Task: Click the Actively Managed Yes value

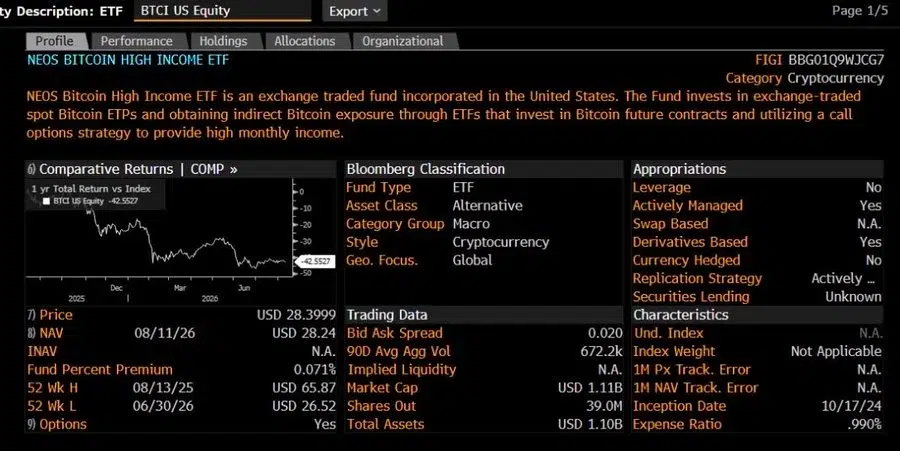Action: [871, 205]
